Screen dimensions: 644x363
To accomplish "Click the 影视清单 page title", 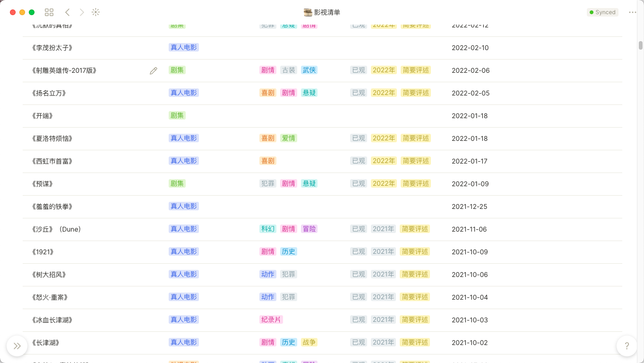I will tap(327, 12).
